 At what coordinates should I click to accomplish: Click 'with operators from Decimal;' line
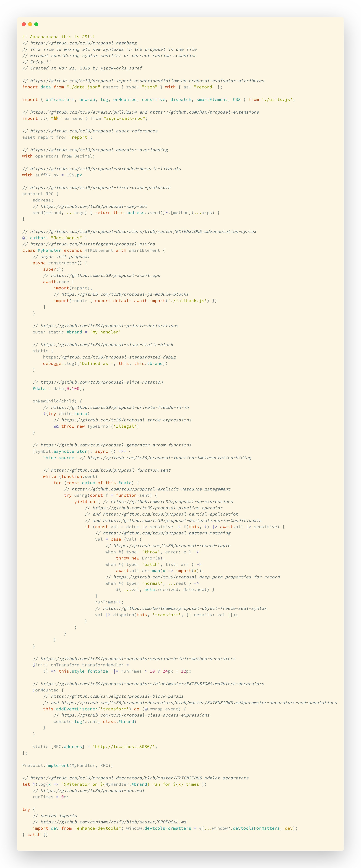click(59, 156)
